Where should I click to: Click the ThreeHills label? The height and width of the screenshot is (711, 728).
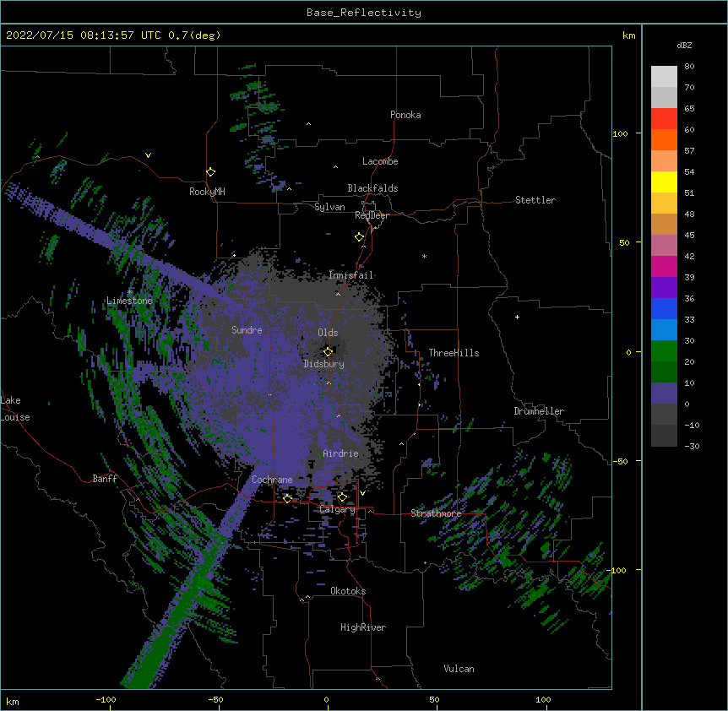454,353
